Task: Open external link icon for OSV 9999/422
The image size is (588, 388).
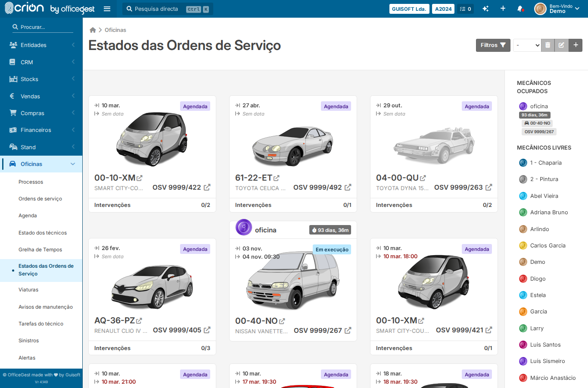Action: point(207,187)
